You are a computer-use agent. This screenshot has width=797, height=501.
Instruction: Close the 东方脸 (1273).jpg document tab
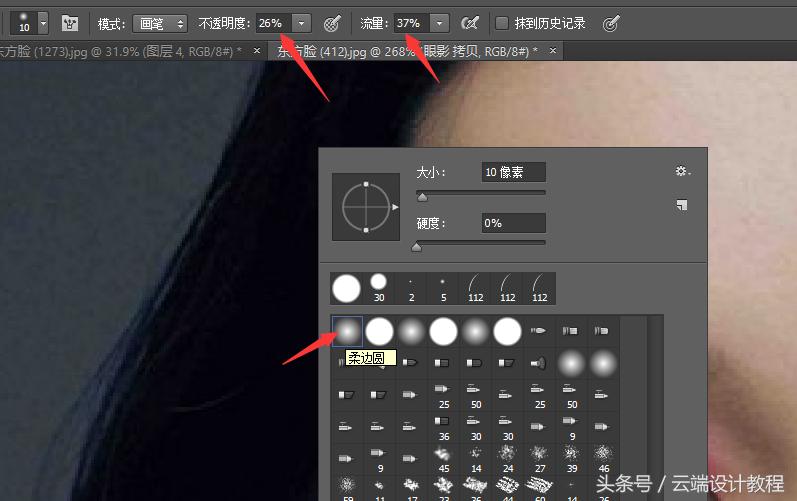[257, 51]
